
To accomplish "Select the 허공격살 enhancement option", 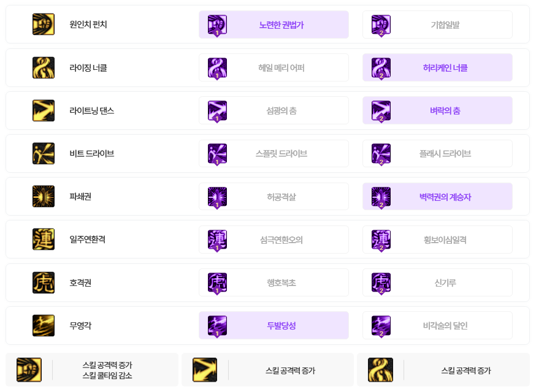I will click(274, 197).
